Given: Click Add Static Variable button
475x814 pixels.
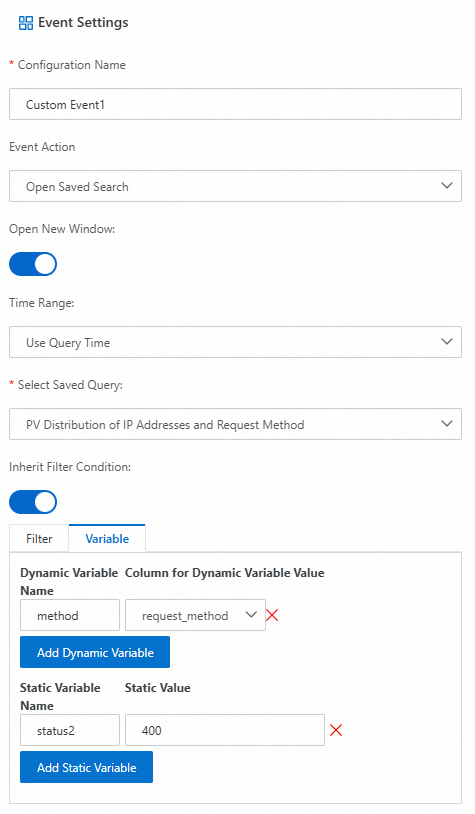Looking at the screenshot, I should pos(86,767).
